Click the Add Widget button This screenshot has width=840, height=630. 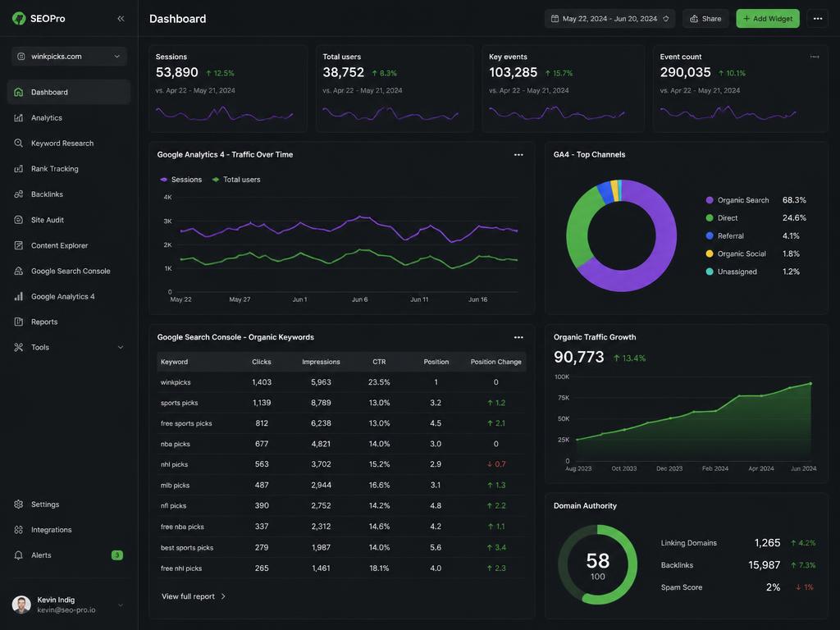[x=768, y=19]
